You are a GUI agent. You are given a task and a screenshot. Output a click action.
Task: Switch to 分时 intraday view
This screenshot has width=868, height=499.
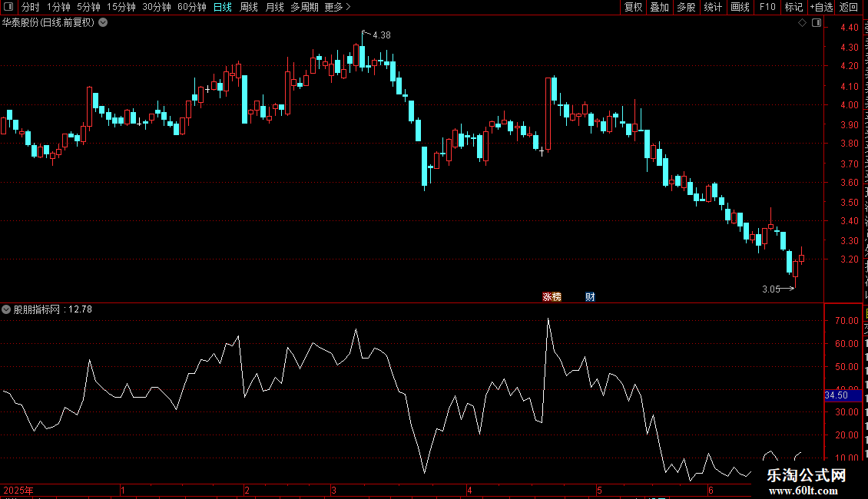click(31, 7)
